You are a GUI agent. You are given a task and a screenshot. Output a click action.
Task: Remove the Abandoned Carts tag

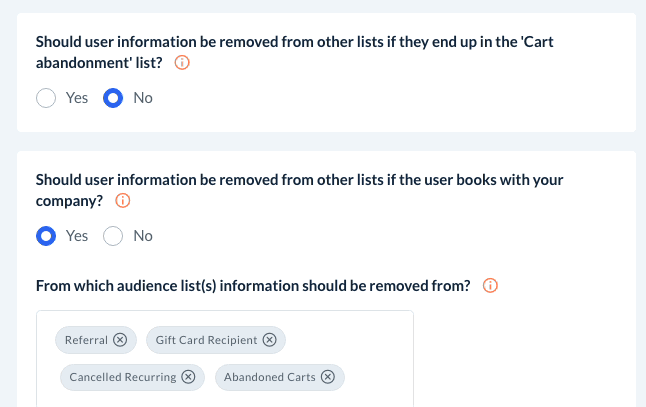[x=328, y=377]
